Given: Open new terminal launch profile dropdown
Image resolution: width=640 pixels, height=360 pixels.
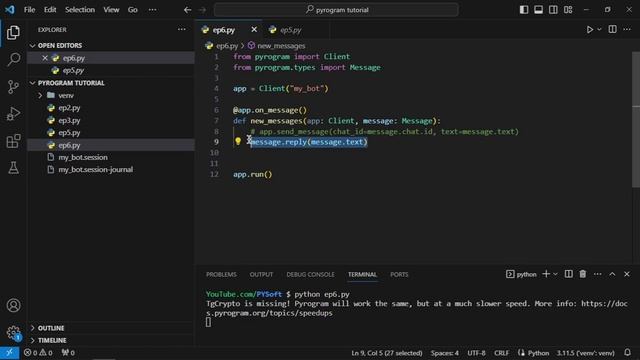Looking at the screenshot, I should tap(555, 274).
